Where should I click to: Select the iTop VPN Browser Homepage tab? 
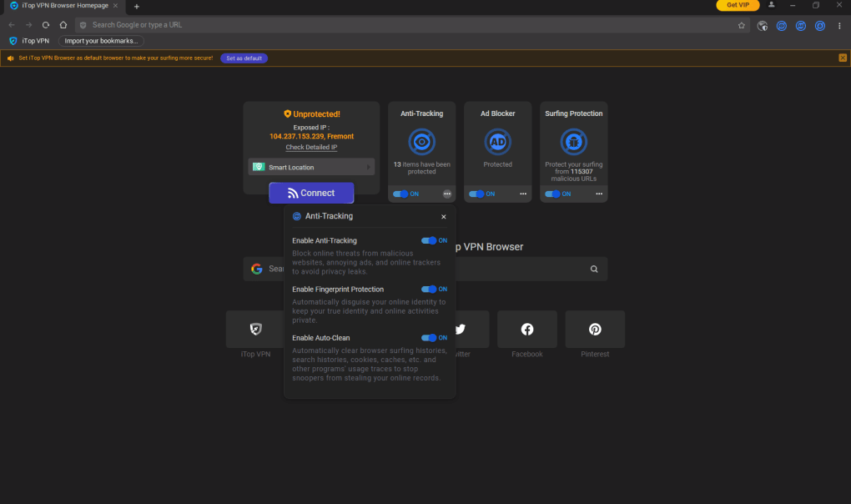click(x=63, y=6)
